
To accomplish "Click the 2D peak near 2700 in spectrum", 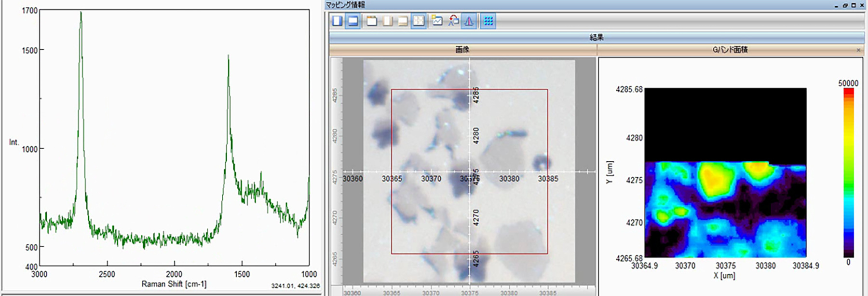I will point(81,19).
